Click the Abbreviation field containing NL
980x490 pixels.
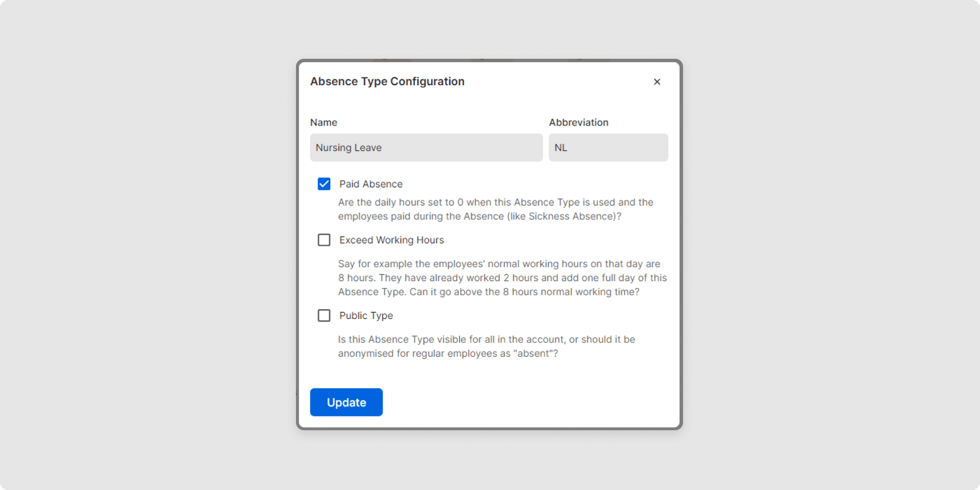coord(608,148)
